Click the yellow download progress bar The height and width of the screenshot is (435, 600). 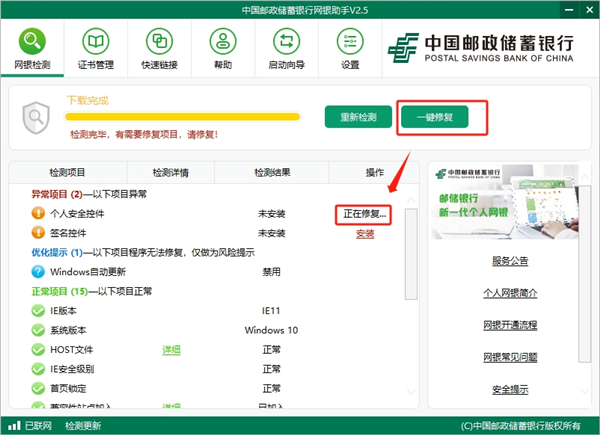[x=182, y=116]
